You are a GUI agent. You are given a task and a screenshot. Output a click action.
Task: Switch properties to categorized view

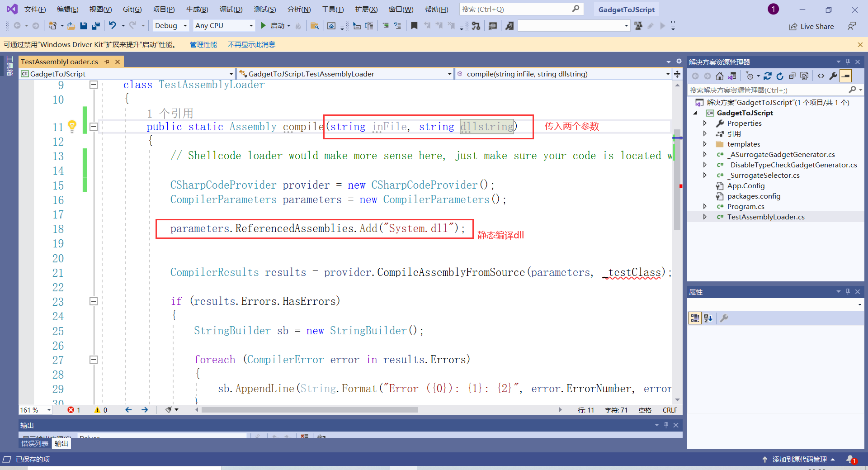tap(695, 318)
